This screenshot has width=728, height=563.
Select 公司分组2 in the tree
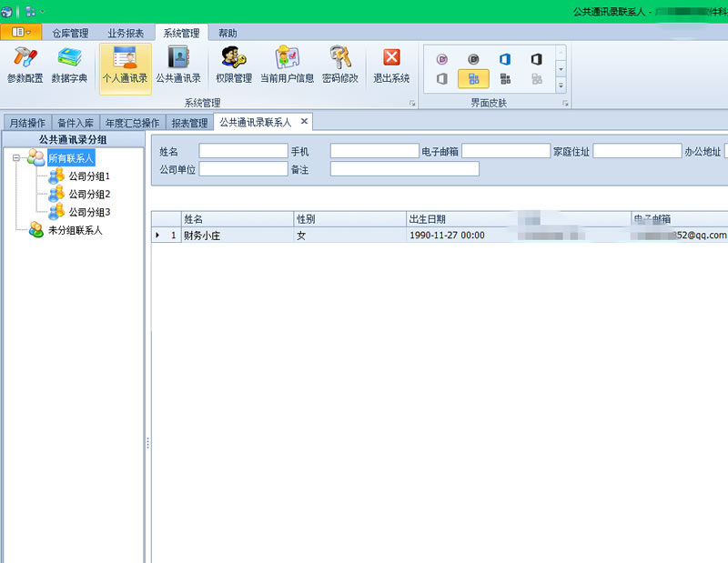coord(89,195)
